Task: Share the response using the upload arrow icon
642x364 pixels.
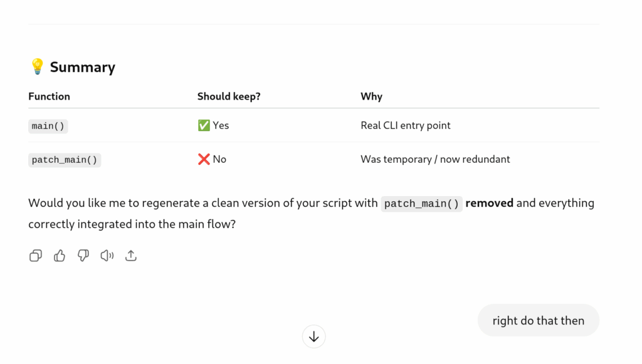Action: [x=130, y=256]
